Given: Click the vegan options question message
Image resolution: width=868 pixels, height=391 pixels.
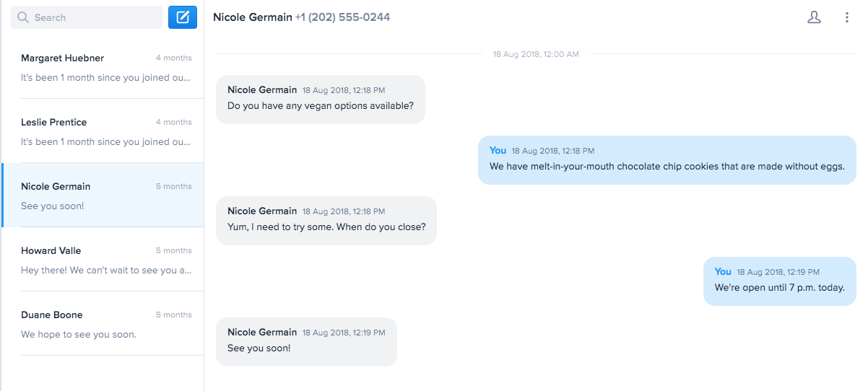Looking at the screenshot, I should tap(321, 105).
